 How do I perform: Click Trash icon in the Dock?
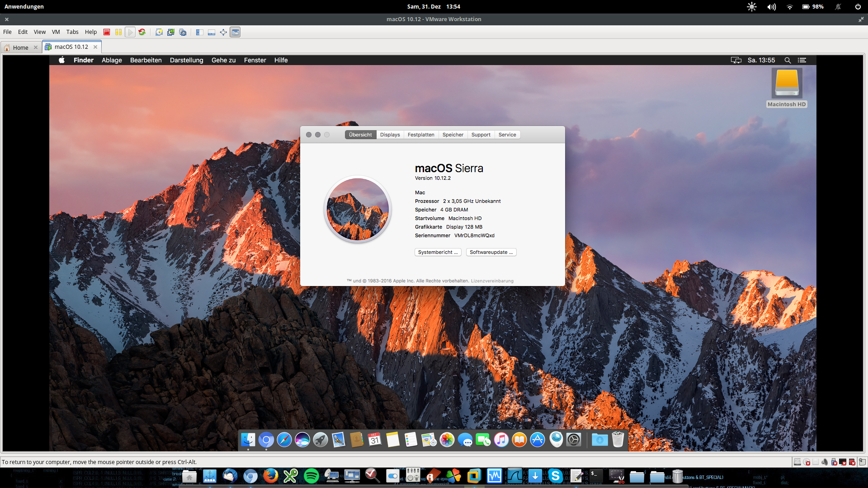tap(618, 440)
